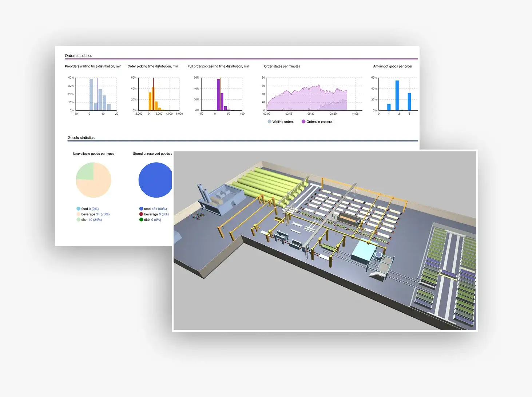The image size is (532, 397).
Task: Click the dish 10 (24%) legend dot
Action: tap(78, 220)
